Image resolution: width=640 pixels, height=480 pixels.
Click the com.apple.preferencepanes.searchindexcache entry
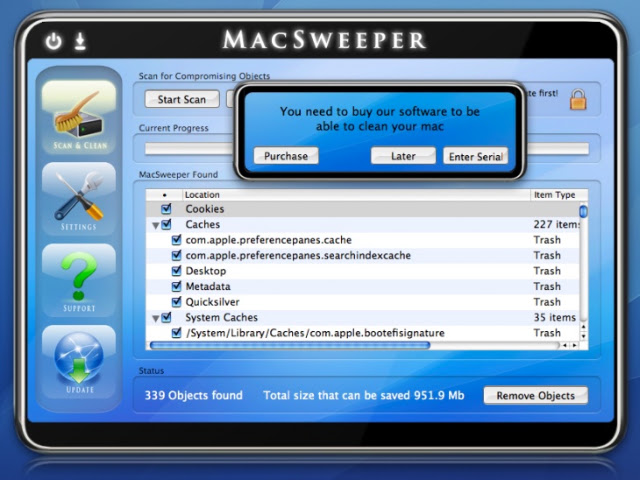pos(298,256)
